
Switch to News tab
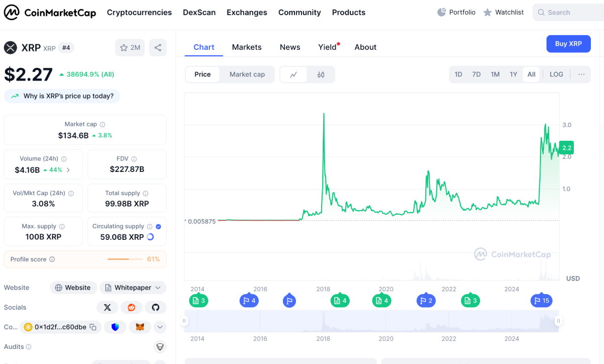tap(290, 47)
